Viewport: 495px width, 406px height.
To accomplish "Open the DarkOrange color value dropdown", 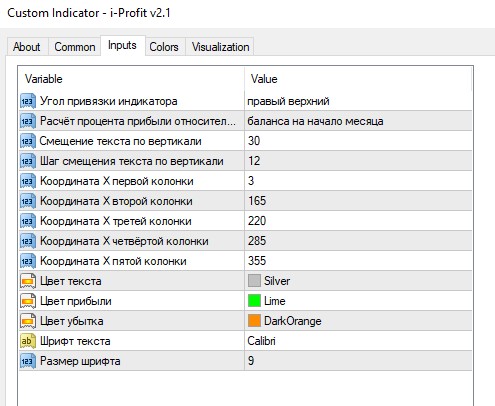I will click(358, 321).
